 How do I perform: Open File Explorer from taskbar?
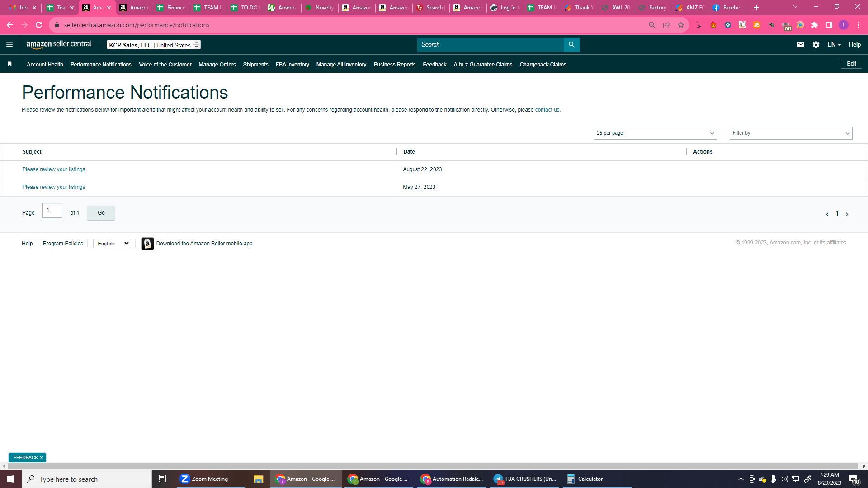tap(258, 479)
